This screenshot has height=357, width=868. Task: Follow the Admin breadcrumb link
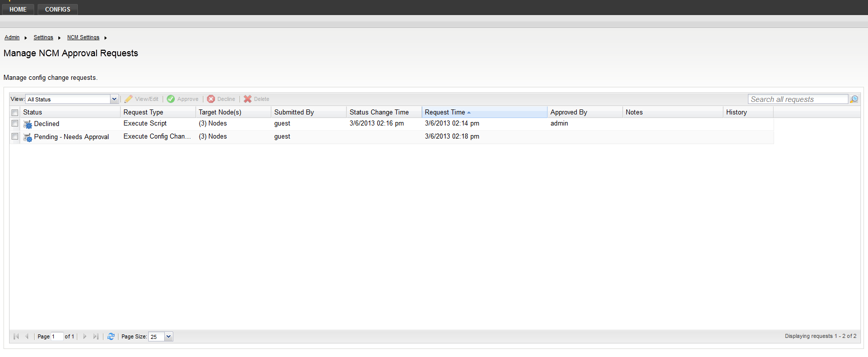[x=12, y=37]
